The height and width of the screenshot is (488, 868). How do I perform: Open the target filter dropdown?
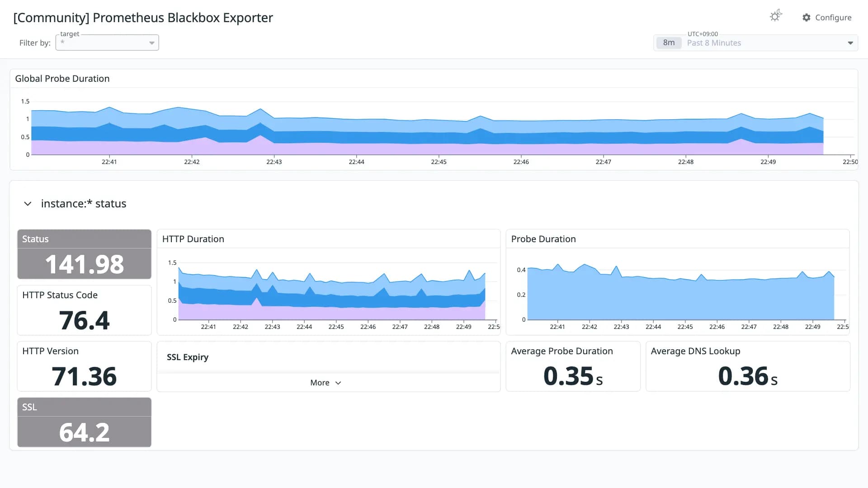[x=107, y=42]
